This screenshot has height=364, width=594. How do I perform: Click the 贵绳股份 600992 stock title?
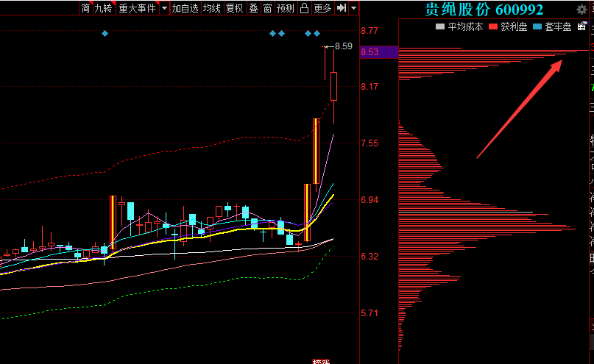(484, 10)
